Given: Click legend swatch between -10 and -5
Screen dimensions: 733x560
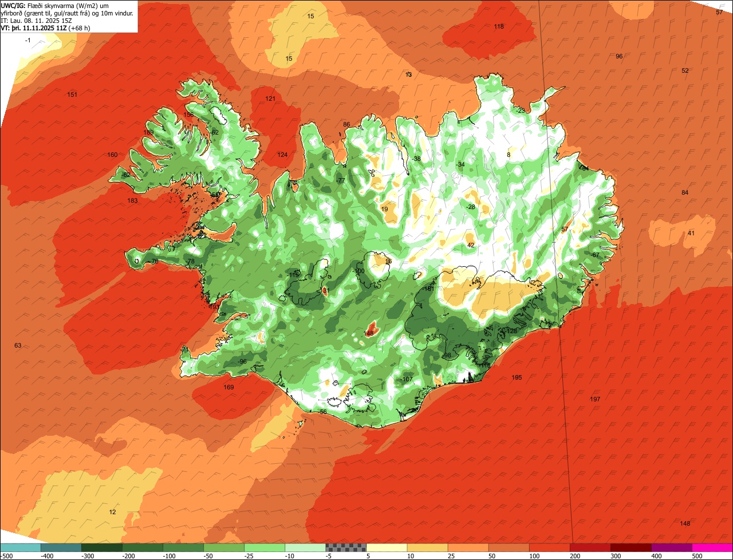Looking at the screenshot, I should point(305,547).
